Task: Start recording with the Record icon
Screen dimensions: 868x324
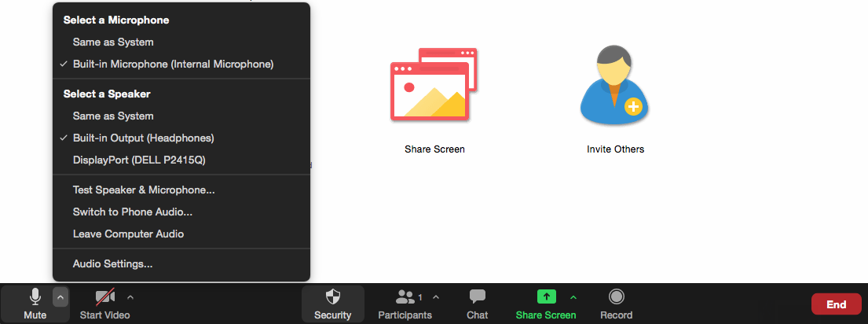Action: (x=616, y=296)
